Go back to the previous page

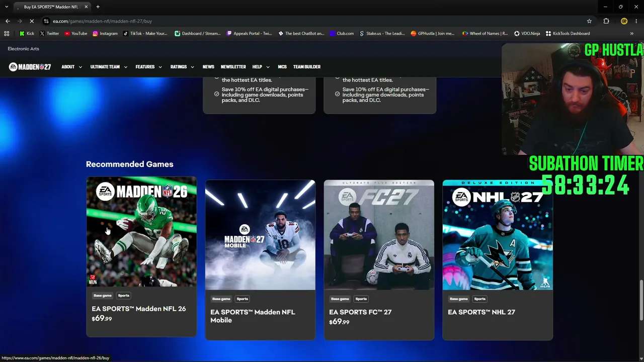pos(8,21)
